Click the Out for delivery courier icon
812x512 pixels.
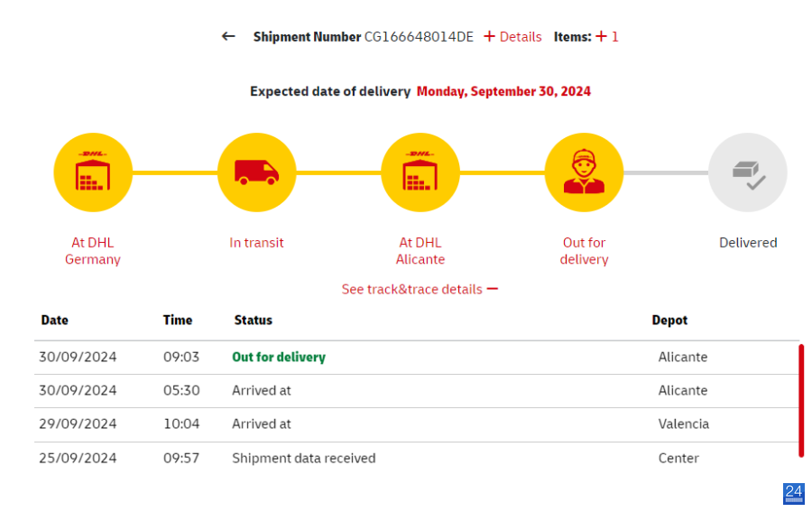584,172
